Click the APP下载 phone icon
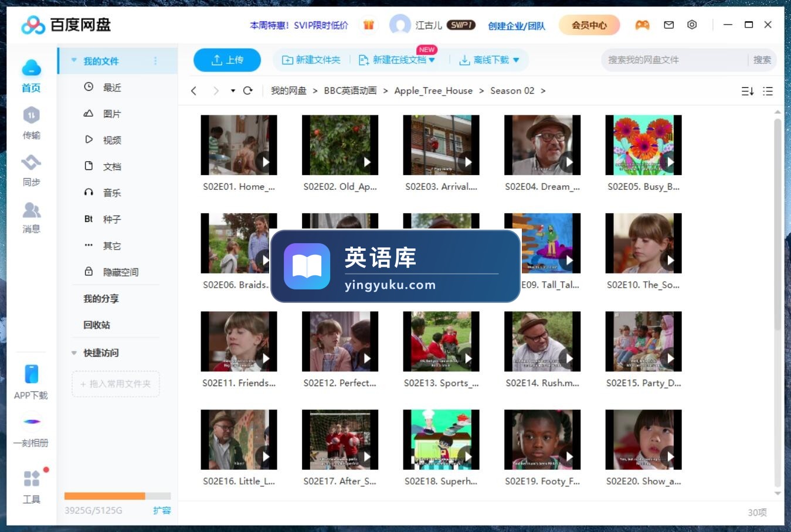The width and height of the screenshot is (791, 532). pos(31,374)
